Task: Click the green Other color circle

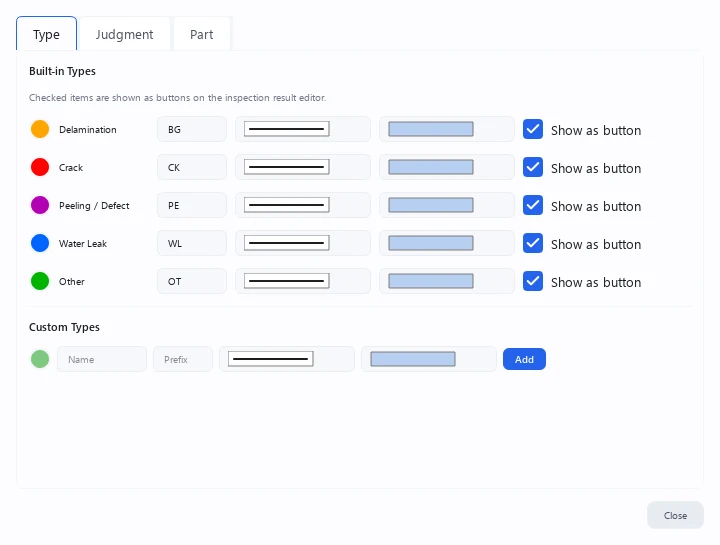Action: click(x=40, y=281)
